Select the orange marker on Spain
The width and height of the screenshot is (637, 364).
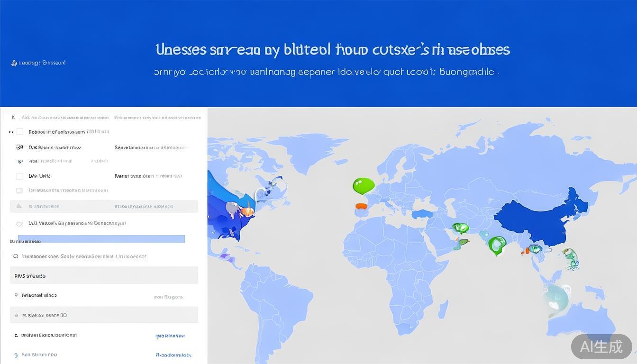(361, 206)
